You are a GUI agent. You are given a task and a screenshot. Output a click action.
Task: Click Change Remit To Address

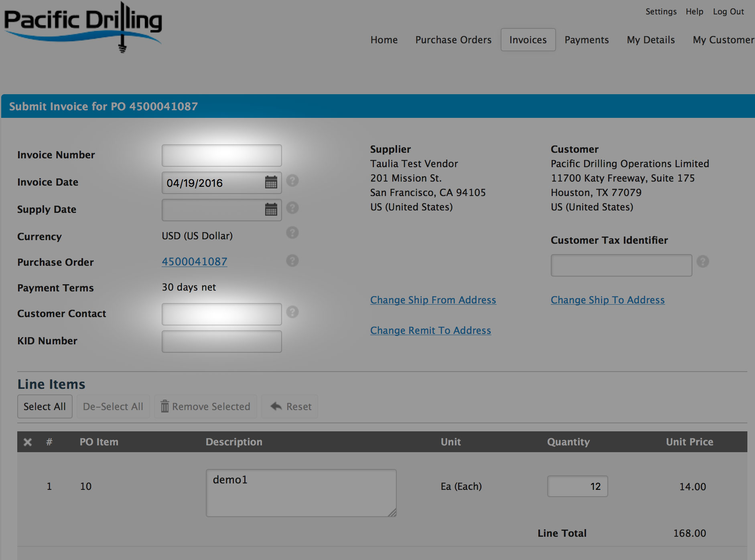(x=430, y=331)
